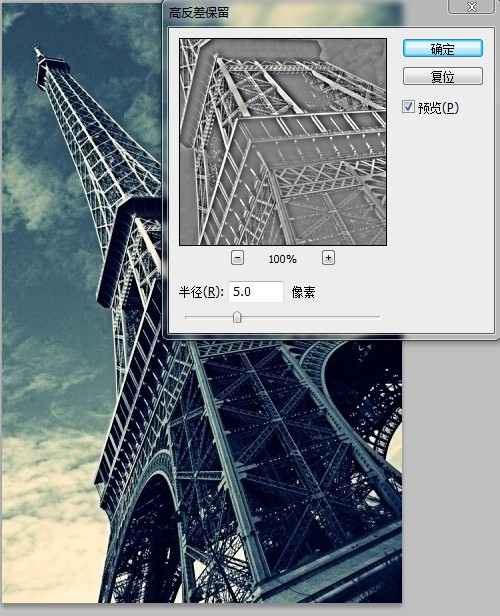Click the slider track left of handle
Viewport: 500px width, 616px height.
tap(209, 317)
